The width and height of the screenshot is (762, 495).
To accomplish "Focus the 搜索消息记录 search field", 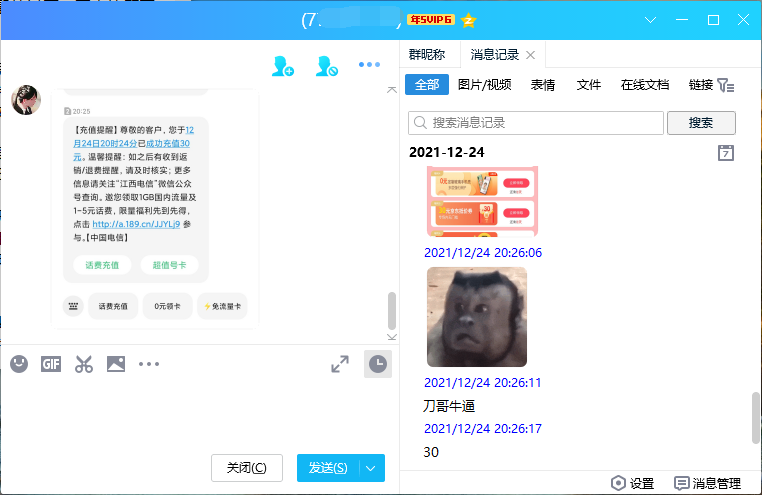I will point(536,123).
